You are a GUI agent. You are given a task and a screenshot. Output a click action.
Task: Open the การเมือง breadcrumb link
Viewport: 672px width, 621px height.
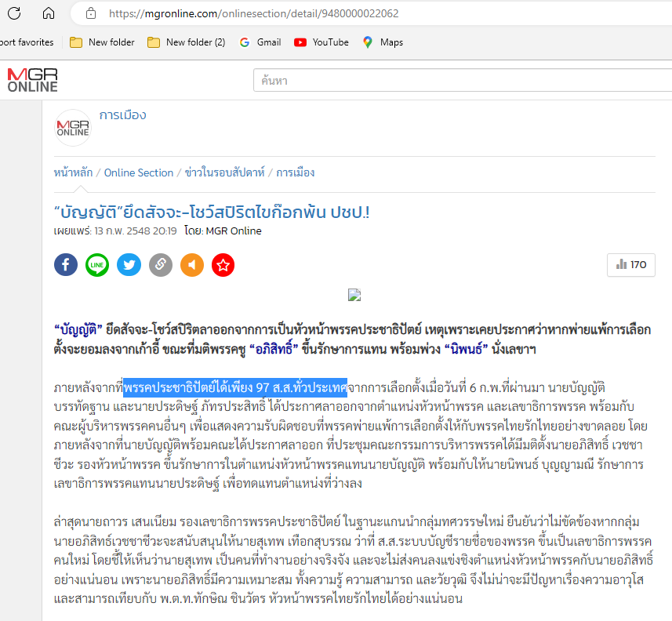coord(296,172)
